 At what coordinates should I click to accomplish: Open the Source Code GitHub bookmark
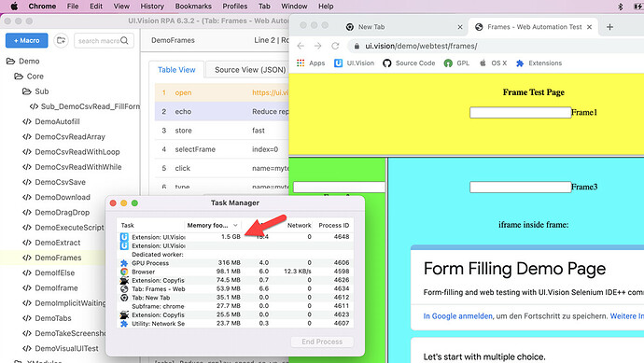(x=409, y=63)
